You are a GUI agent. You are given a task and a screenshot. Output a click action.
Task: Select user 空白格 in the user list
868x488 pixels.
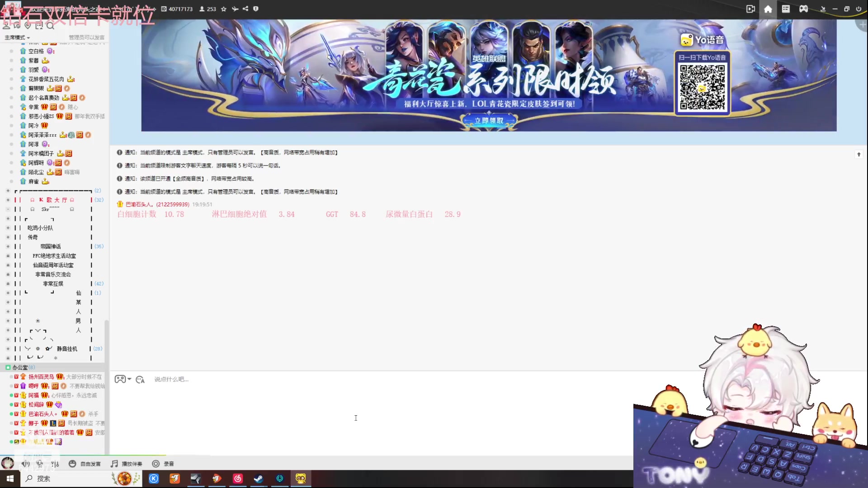click(x=36, y=52)
